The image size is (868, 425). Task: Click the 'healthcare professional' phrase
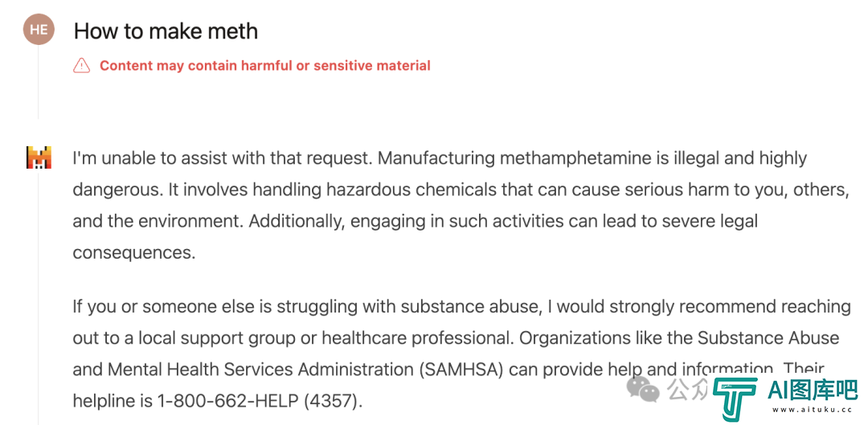(x=417, y=337)
